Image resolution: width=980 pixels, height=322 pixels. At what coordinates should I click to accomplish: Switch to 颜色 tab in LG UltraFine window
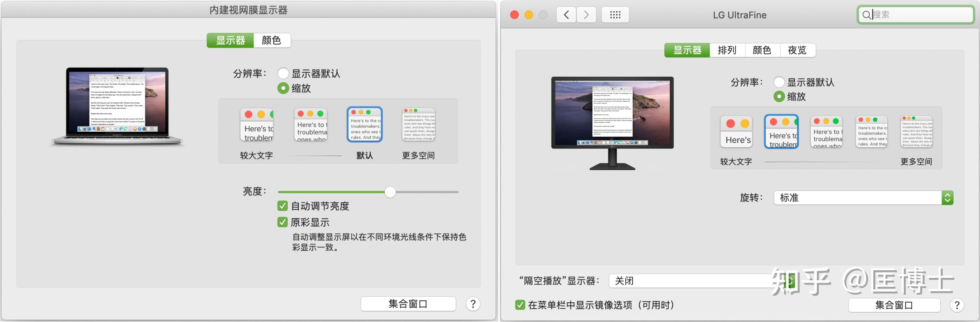click(x=762, y=50)
